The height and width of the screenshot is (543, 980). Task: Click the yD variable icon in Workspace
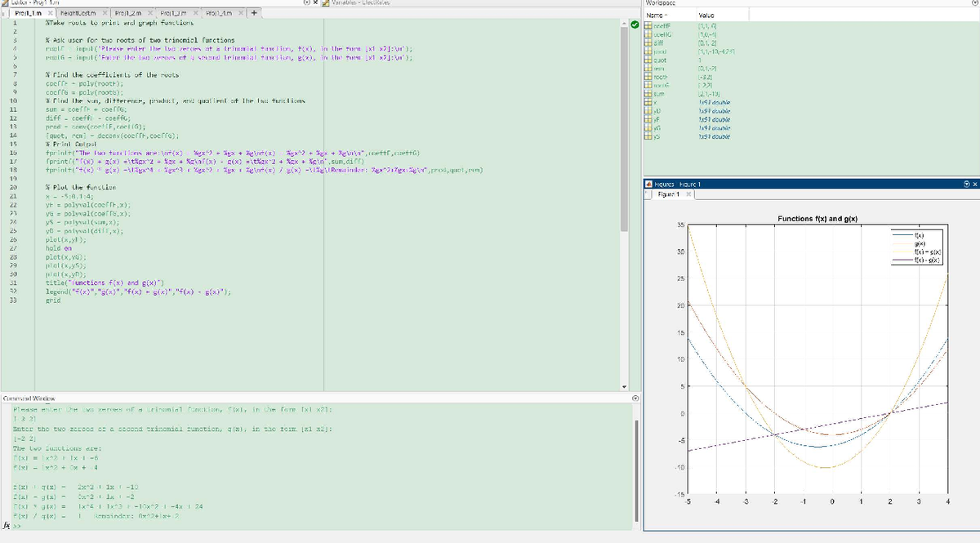pyautogui.click(x=649, y=112)
